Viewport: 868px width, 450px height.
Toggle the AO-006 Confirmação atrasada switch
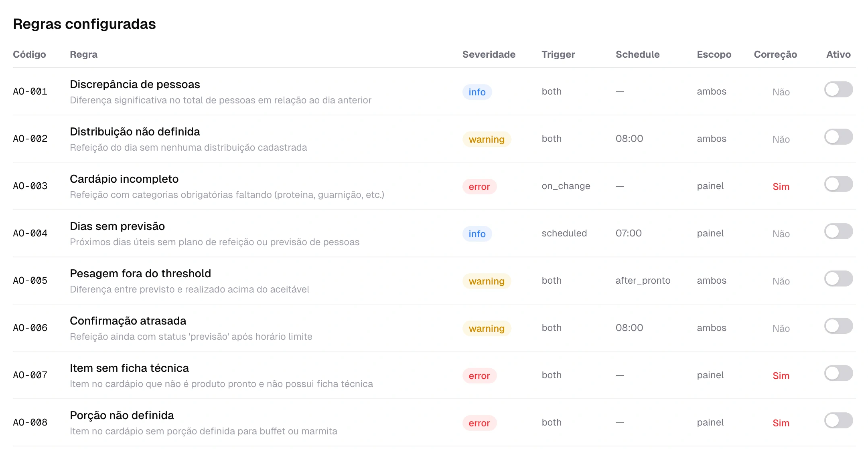coord(838,326)
